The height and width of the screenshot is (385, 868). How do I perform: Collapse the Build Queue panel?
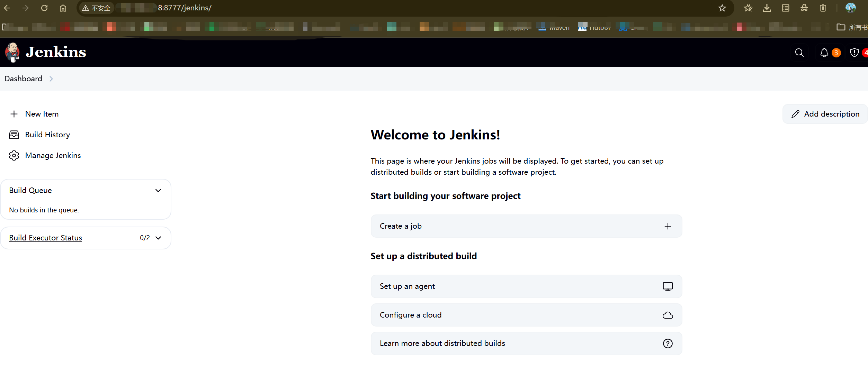click(x=158, y=191)
